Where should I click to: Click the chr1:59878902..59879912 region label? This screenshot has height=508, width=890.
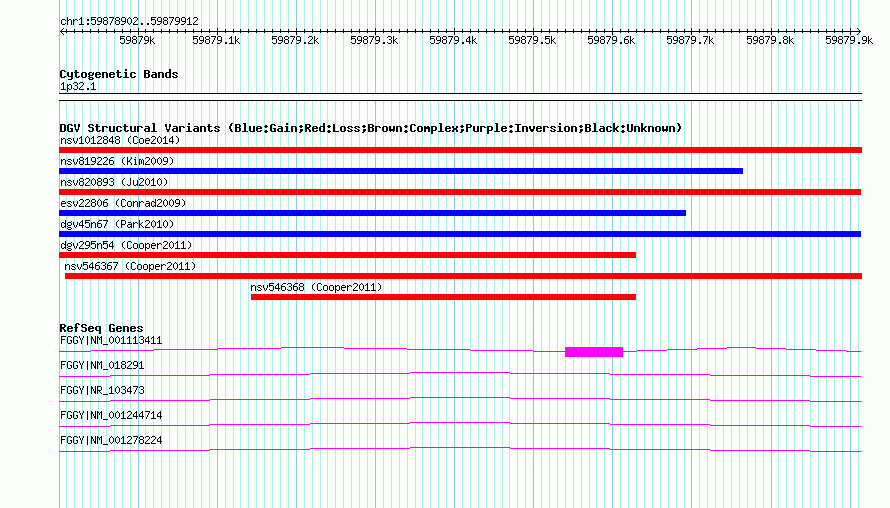(x=129, y=21)
